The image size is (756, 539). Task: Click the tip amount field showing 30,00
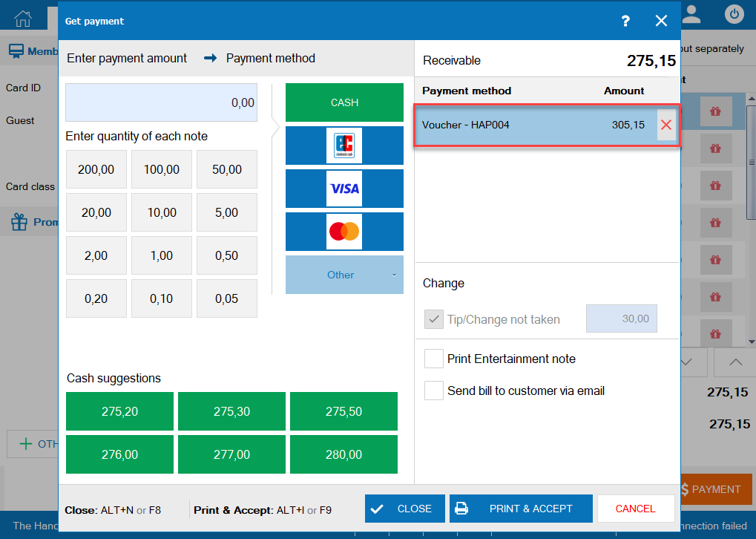(622, 318)
